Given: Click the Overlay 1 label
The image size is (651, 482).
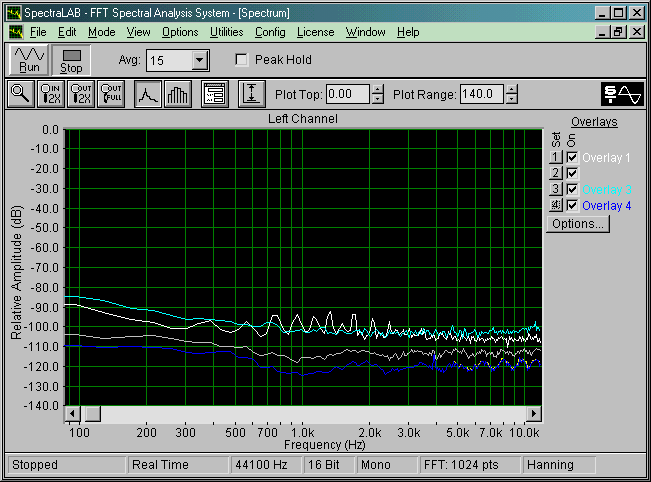Looking at the screenshot, I should click(x=606, y=157).
